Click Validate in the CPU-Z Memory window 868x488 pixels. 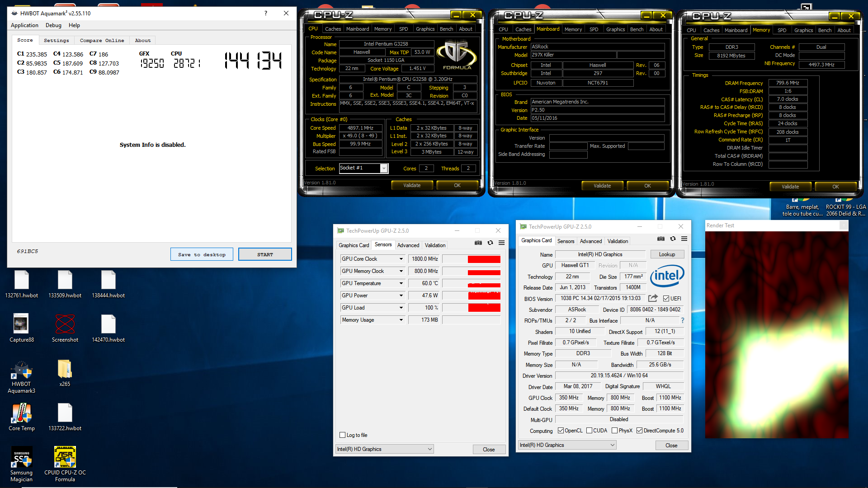[x=790, y=187]
